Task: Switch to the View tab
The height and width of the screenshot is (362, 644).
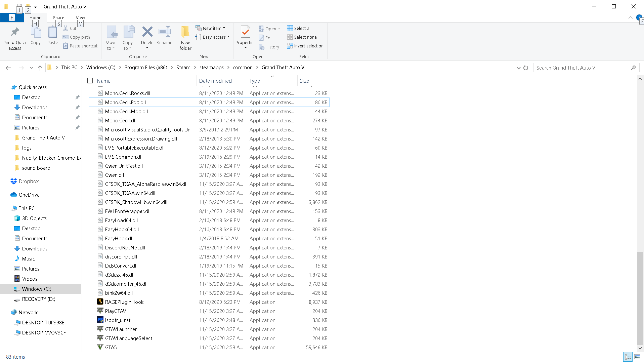Action: click(81, 17)
